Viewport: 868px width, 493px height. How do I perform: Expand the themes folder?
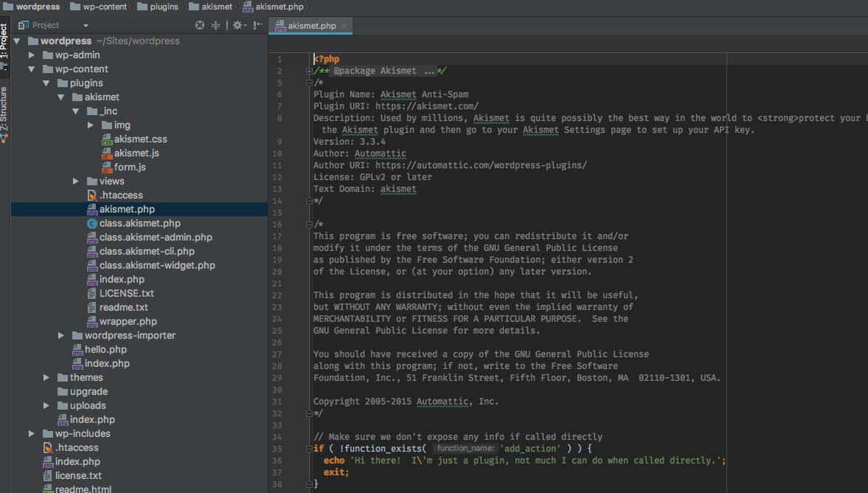[46, 377]
